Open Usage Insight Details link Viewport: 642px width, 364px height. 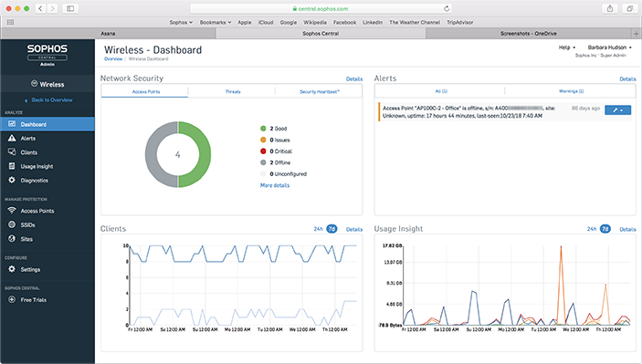coord(627,230)
